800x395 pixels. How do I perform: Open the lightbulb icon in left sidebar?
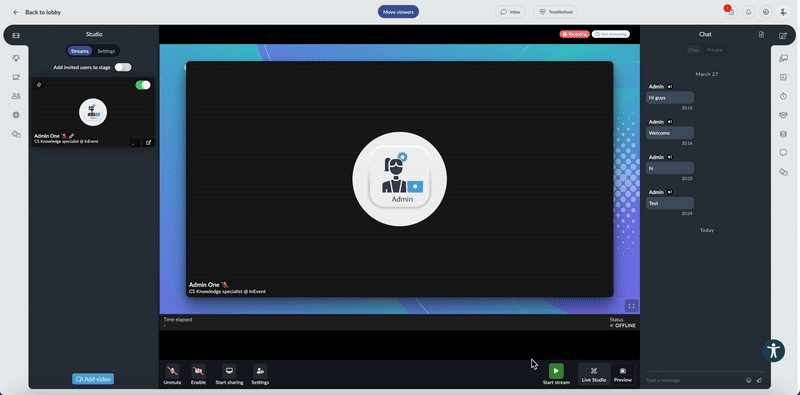(16, 58)
